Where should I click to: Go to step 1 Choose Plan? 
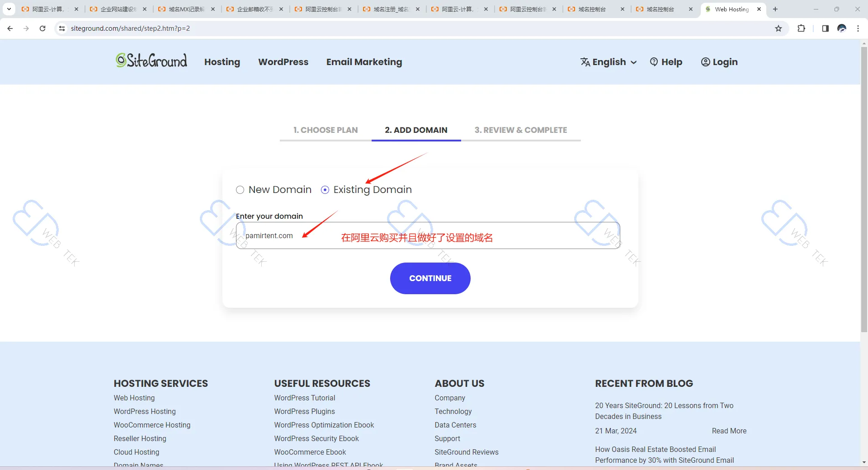click(325, 130)
